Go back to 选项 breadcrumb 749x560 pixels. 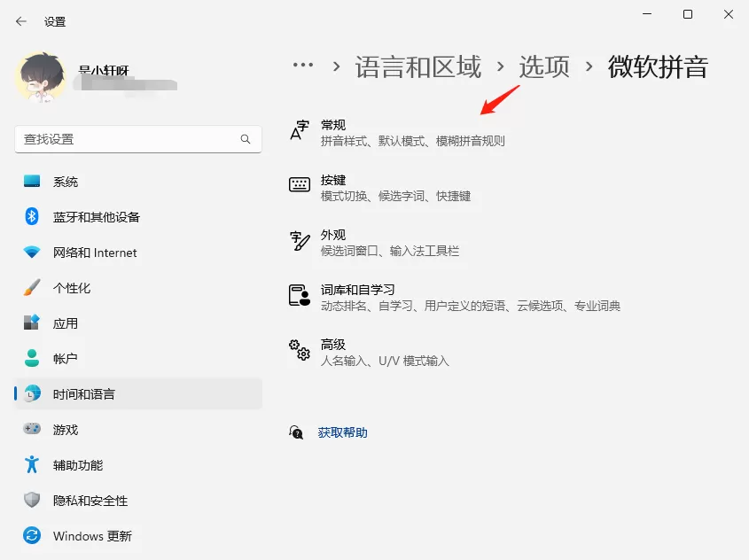pos(544,66)
